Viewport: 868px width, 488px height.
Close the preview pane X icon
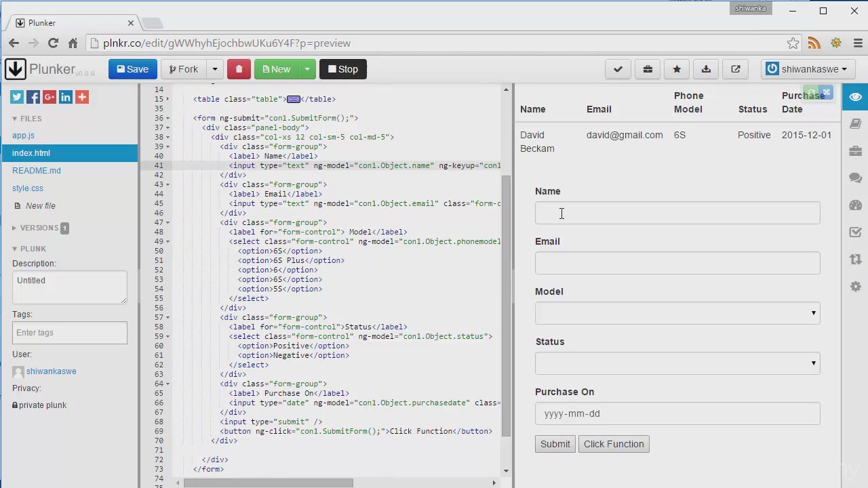[x=826, y=93]
